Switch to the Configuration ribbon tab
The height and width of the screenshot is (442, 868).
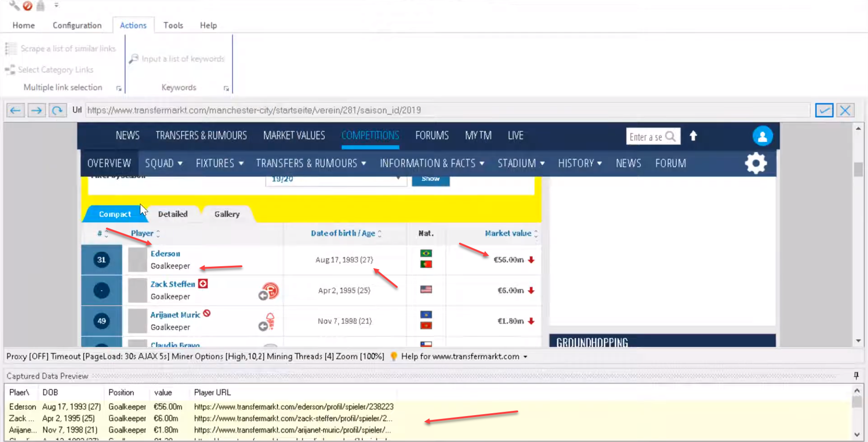[77, 25]
